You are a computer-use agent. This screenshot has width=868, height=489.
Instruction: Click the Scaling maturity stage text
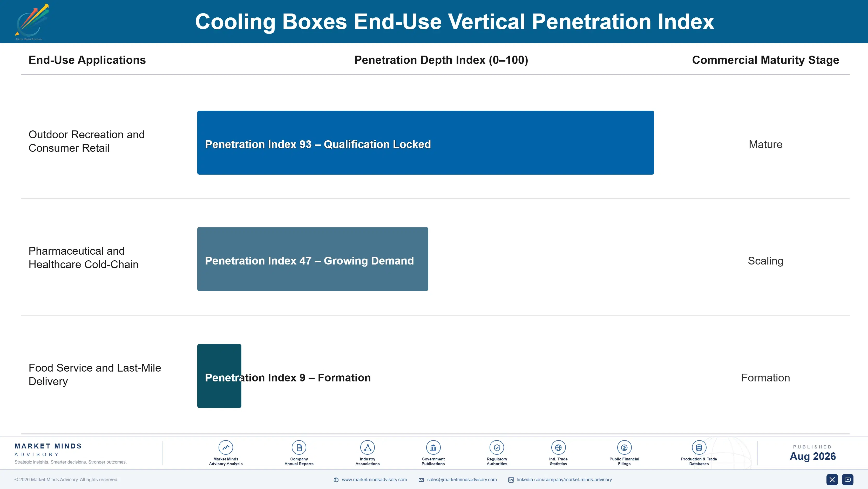pos(765,261)
